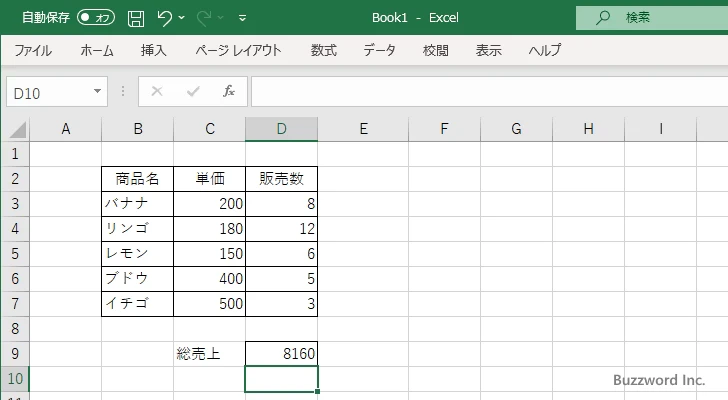Select row 2 header
728x400 pixels.
point(15,179)
